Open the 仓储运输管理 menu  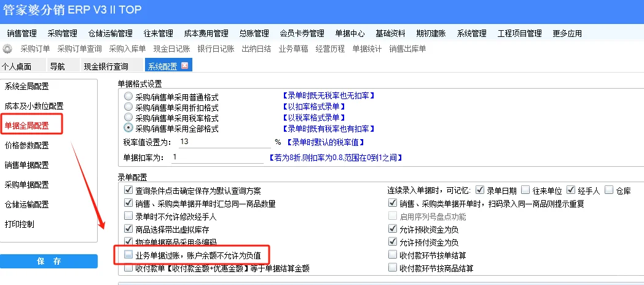pos(111,34)
